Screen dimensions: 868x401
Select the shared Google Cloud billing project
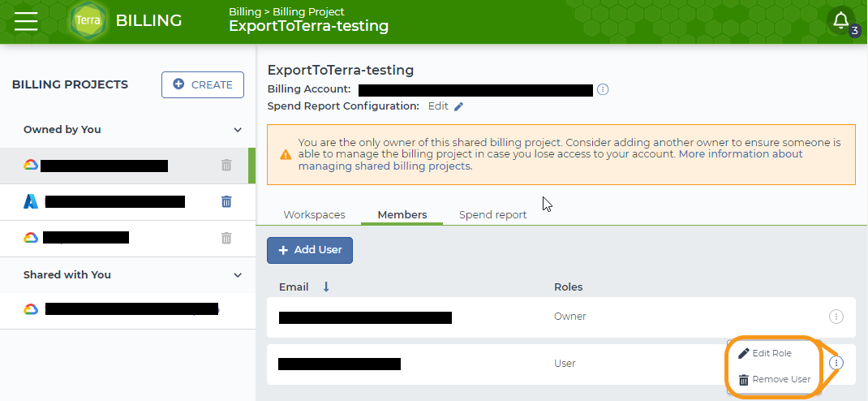coord(127,309)
